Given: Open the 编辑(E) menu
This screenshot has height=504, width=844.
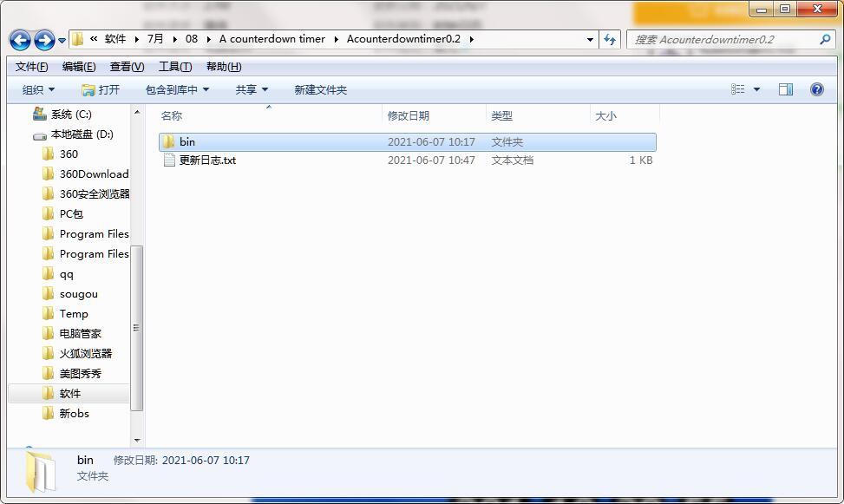Looking at the screenshot, I should pyautogui.click(x=79, y=67).
